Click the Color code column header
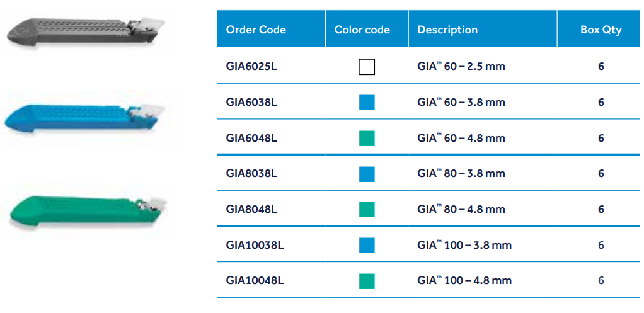 click(x=362, y=30)
